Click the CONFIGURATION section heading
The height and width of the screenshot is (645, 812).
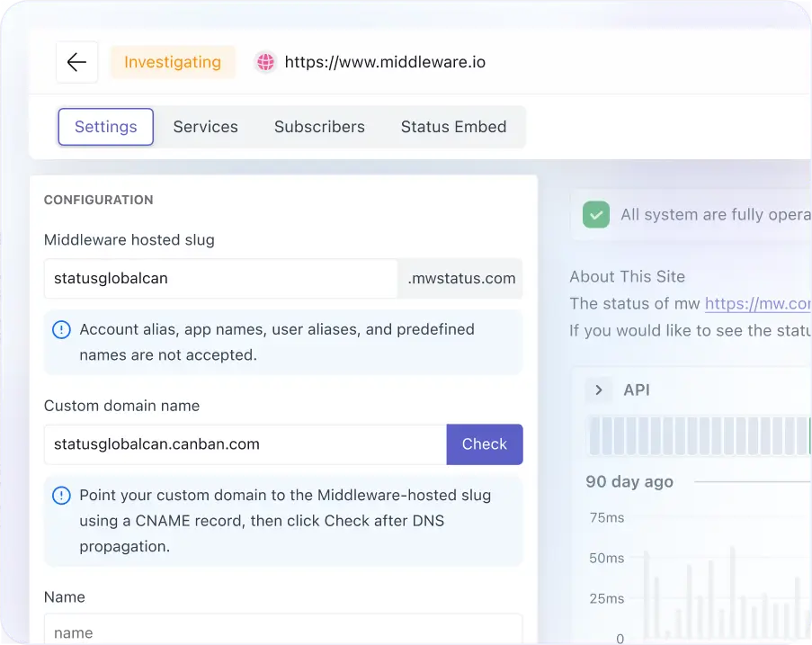(98, 200)
